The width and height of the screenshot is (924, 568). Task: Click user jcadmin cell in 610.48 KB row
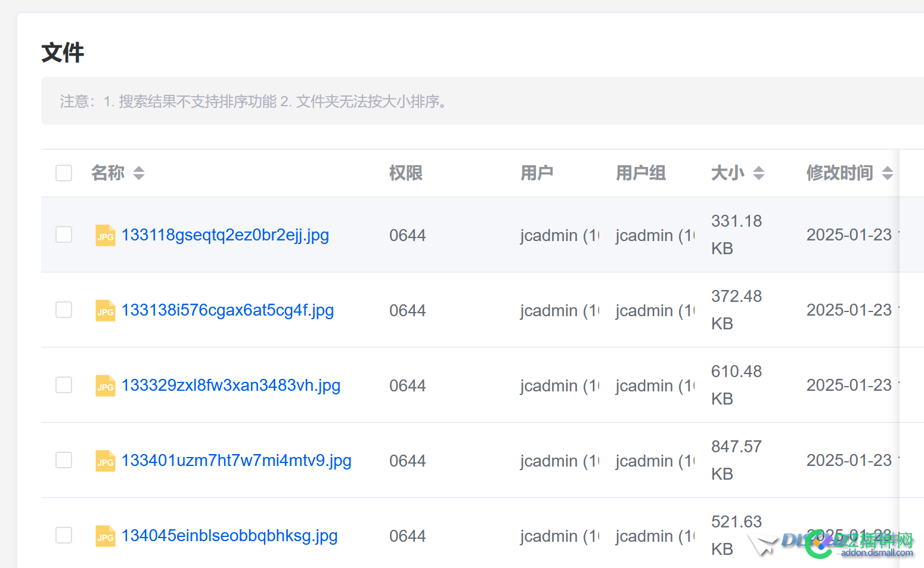tap(560, 386)
